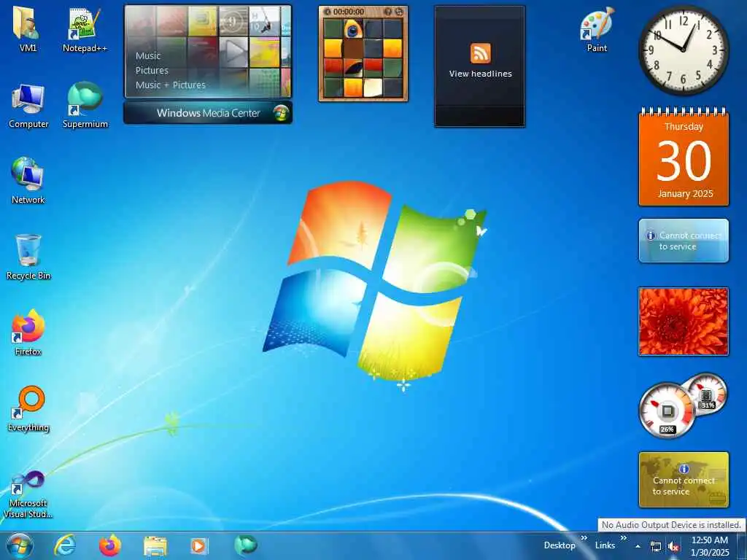Click the memory usage dial showing 31%

708,394
